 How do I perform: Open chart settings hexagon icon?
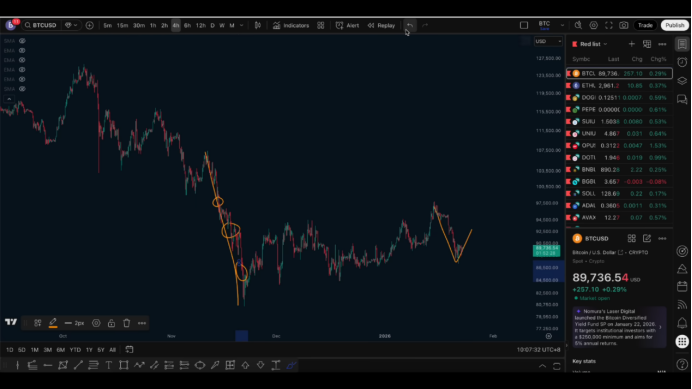tap(594, 25)
